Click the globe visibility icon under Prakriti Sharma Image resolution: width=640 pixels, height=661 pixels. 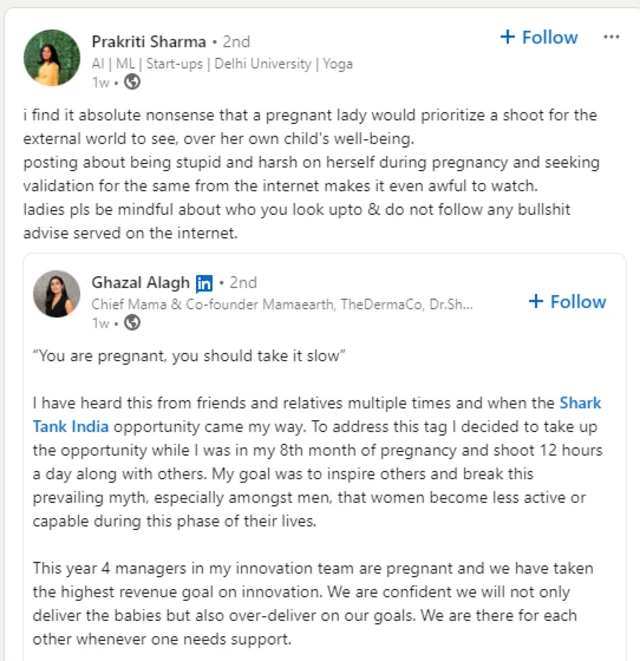131,81
